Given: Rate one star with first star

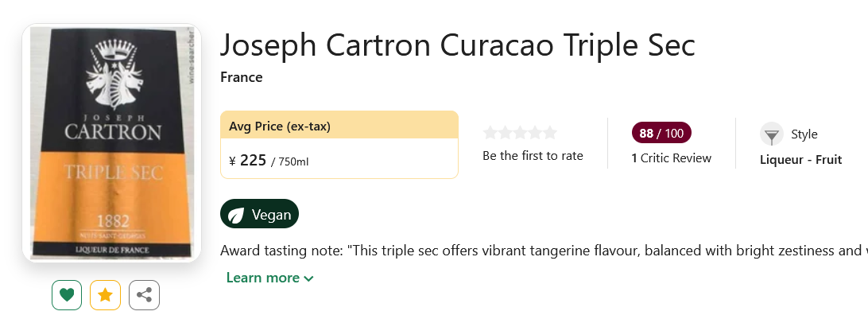Looking at the screenshot, I should [490, 133].
